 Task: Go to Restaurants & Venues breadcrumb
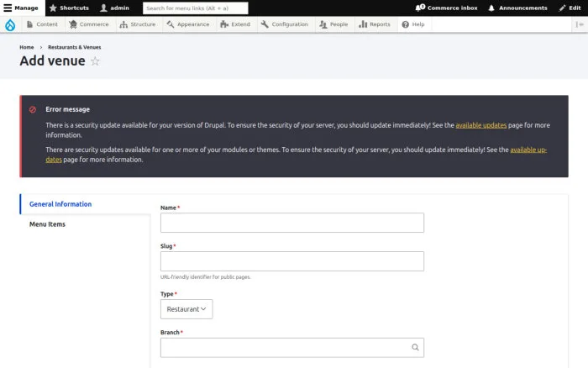tap(74, 47)
